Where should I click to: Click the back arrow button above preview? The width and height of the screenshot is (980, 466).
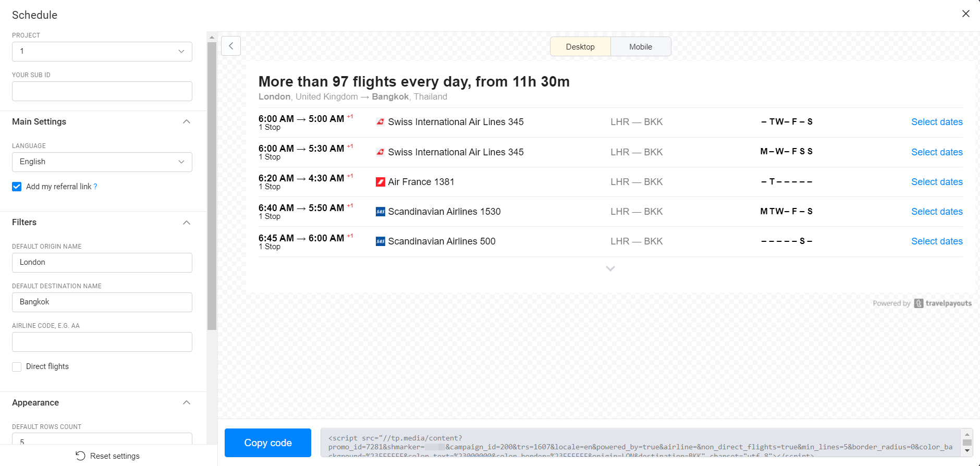click(x=231, y=46)
